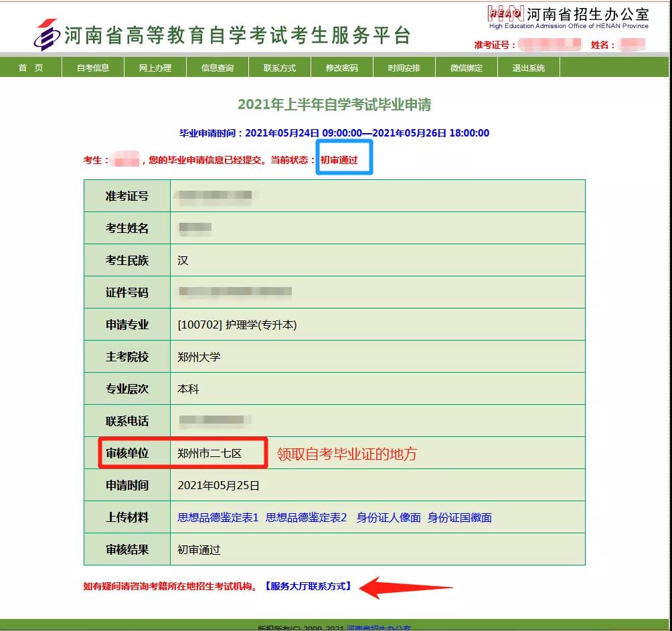This screenshot has height=631, width=672.
Task: Go to 信息查询 in the navigation bar
Action: (x=218, y=68)
